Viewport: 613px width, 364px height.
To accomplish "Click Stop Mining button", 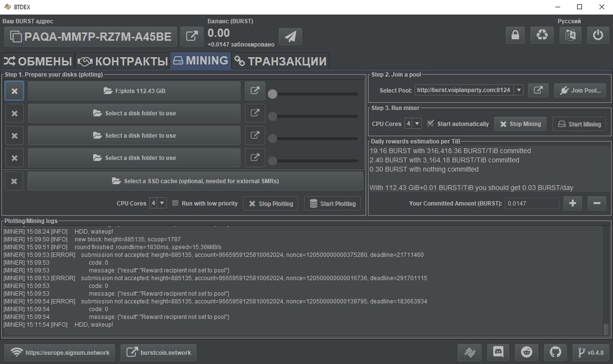I will [x=520, y=124].
